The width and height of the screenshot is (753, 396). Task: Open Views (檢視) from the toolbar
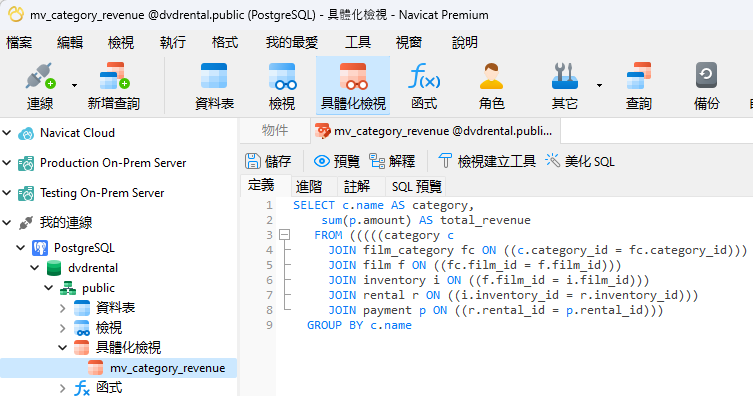tap(282, 86)
